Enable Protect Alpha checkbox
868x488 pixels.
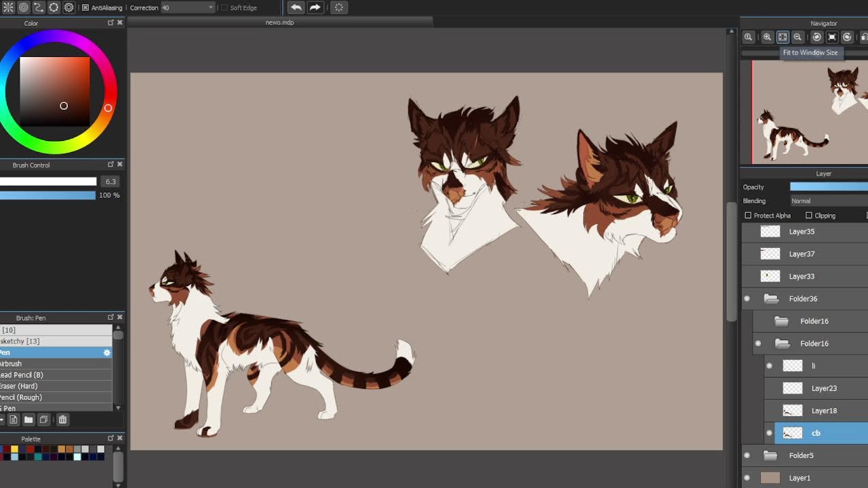748,216
